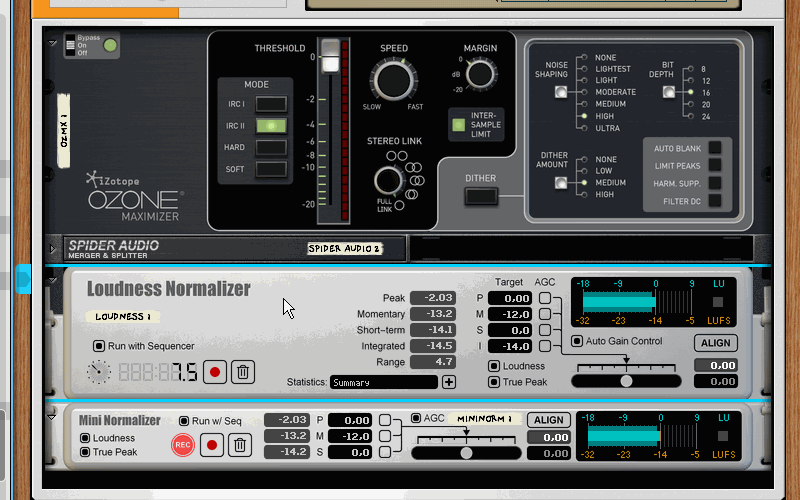Toggle IRC II mode button
The width and height of the screenshot is (800, 500).
point(271,126)
